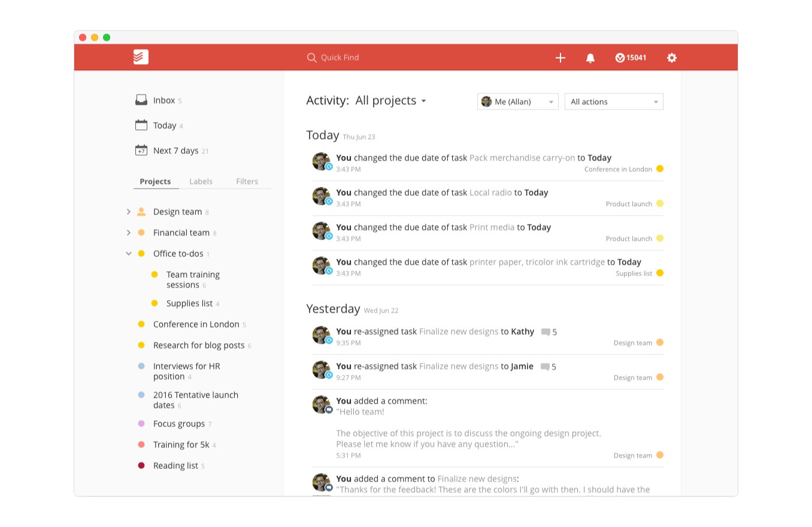Click avatar on Print media activity
Image resolution: width=812 pixels, height=527 pixels.
[x=322, y=231]
